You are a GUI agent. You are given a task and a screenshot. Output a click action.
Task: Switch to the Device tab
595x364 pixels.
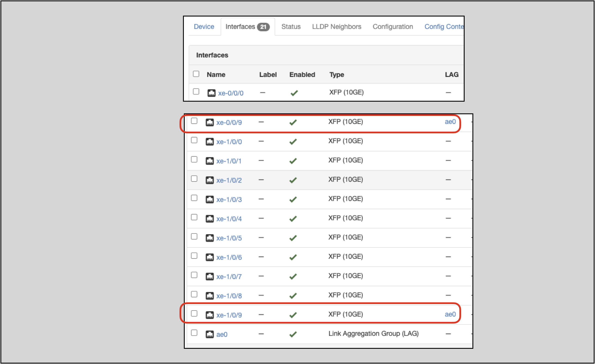[x=204, y=26]
